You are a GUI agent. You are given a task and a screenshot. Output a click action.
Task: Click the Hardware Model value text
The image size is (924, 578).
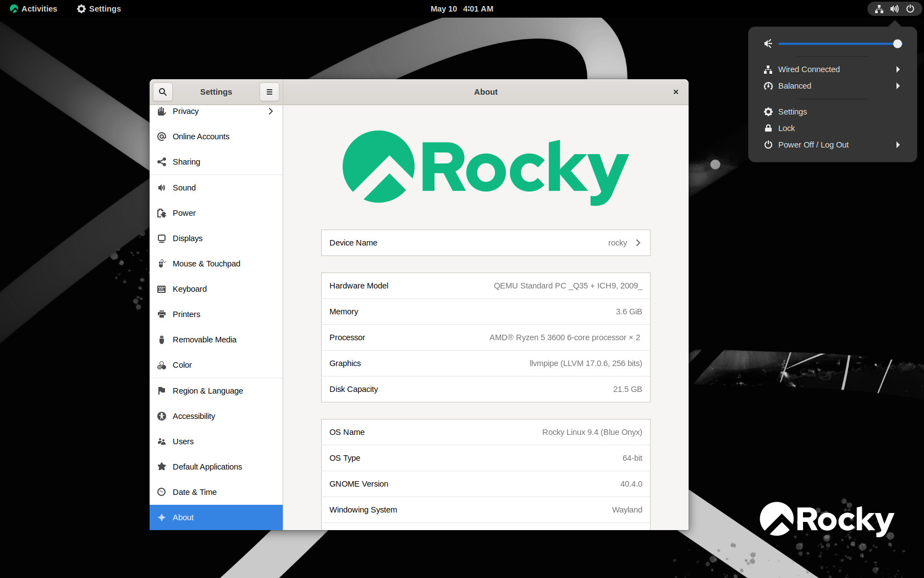coord(568,286)
